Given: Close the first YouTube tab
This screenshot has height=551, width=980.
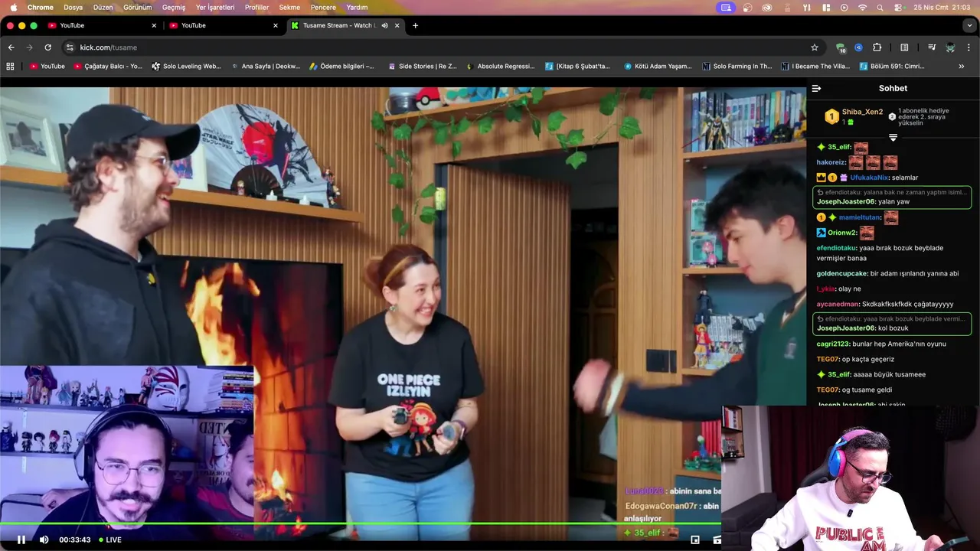Looking at the screenshot, I should pyautogui.click(x=154, y=25).
